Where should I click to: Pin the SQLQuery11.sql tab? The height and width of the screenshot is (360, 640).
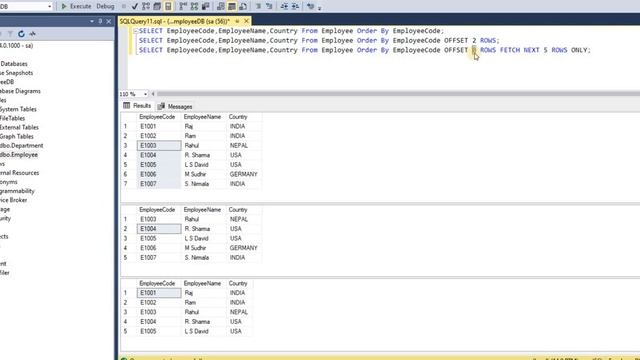pyautogui.click(x=237, y=21)
